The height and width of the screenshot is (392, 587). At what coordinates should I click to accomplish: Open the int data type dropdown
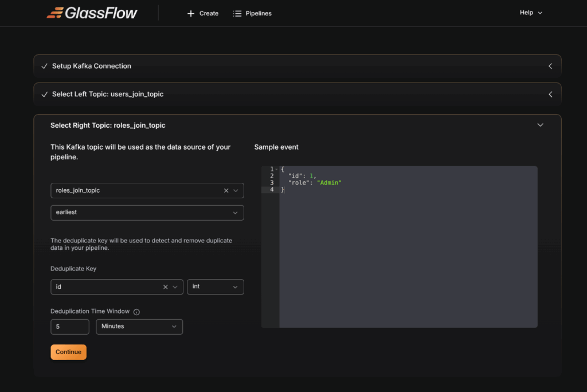(x=215, y=287)
